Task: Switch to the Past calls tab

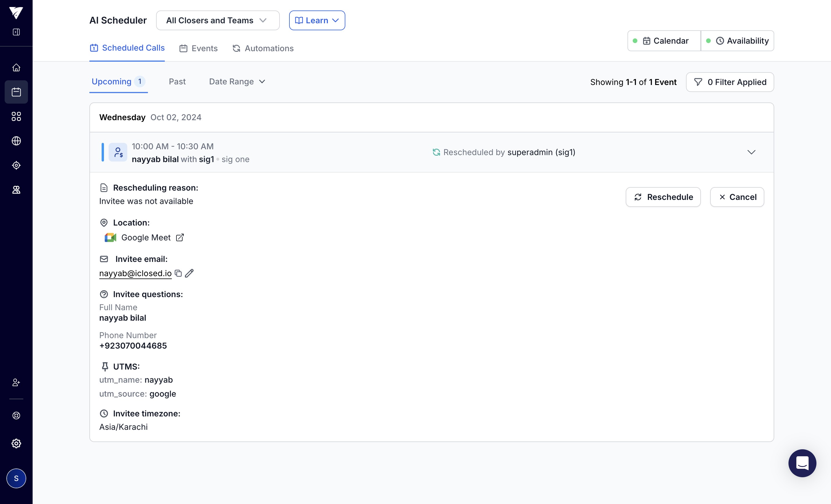Action: pyautogui.click(x=177, y=81)
